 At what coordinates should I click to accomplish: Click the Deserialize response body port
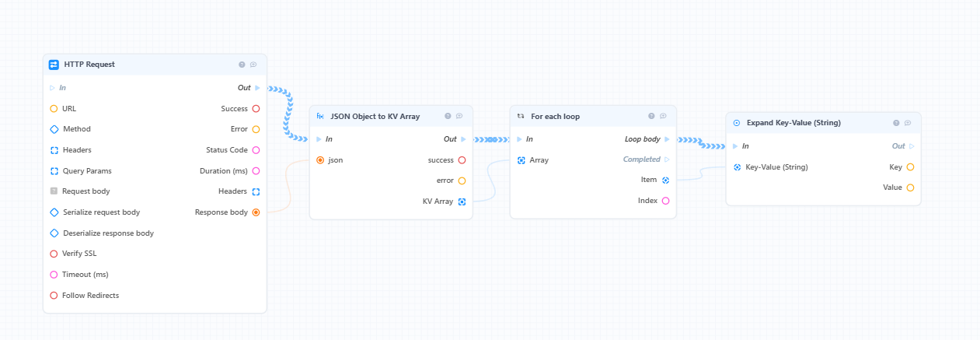click(x=54, y=233)
